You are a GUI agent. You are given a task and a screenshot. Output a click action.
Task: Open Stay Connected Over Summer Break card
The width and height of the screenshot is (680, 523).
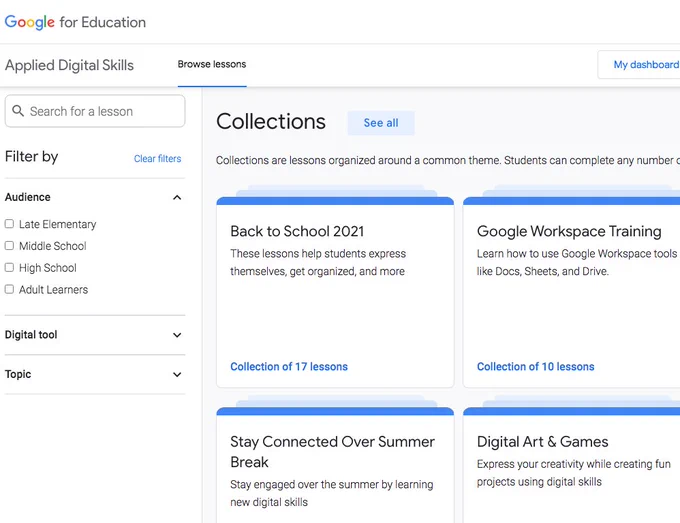tap(335, 465)
